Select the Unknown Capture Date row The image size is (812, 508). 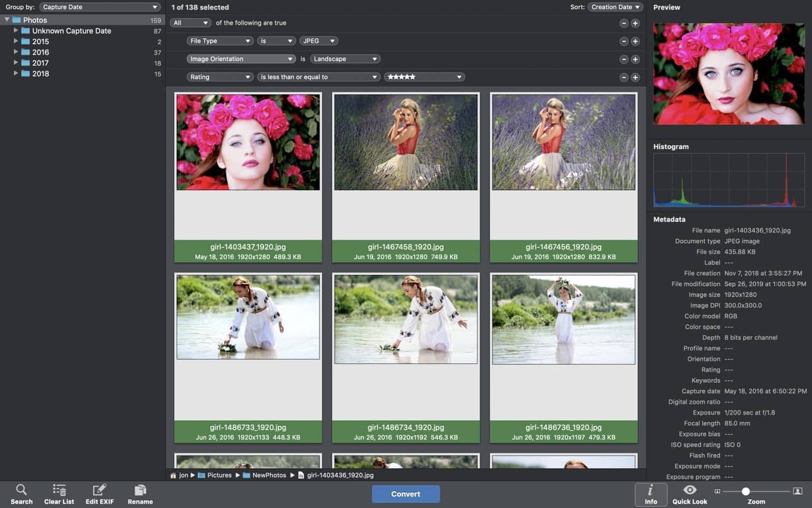point(82,31)
